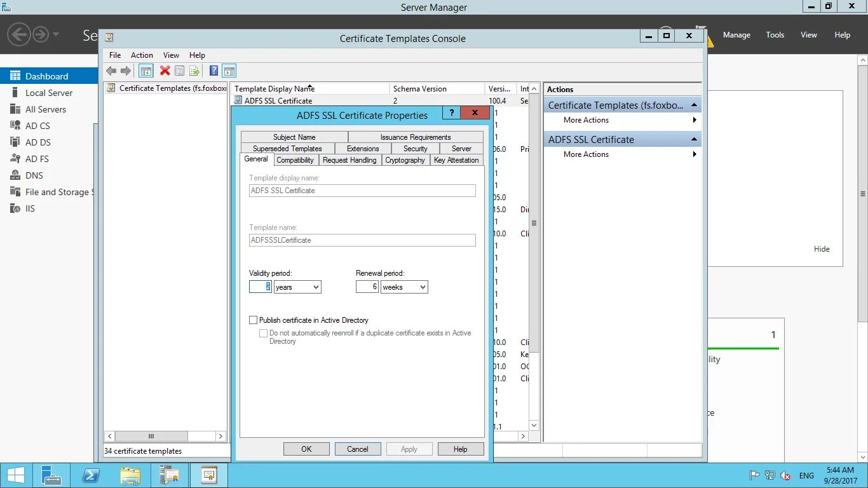
Task: Click the network icon in system tray
Action: click(x=770, y=475)
